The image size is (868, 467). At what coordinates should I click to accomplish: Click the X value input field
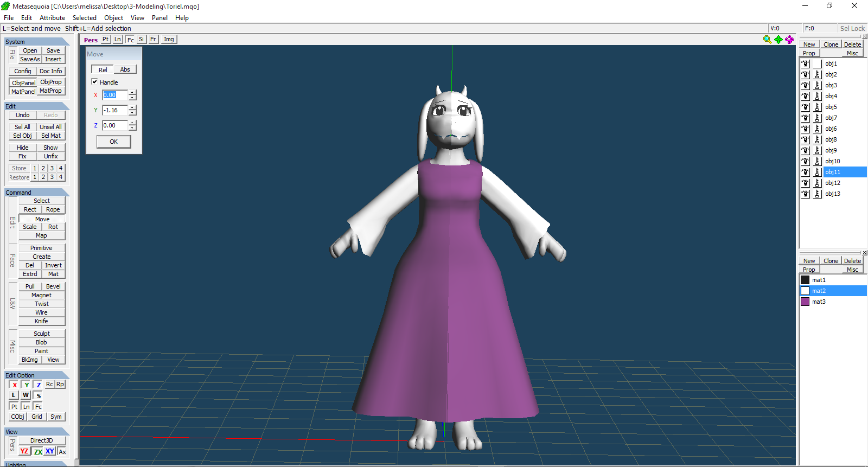pyautogui.click(x=115, y=95)
